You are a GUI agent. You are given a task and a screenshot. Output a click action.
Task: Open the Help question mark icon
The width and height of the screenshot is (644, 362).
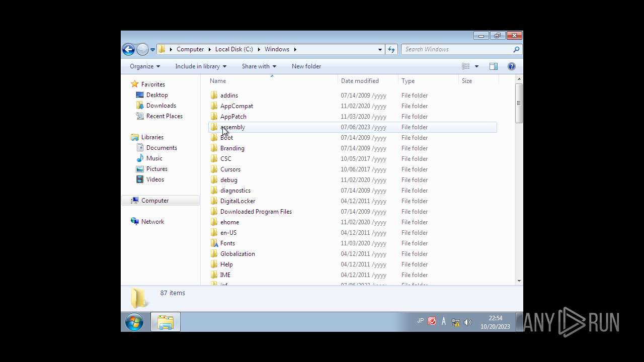512,66
